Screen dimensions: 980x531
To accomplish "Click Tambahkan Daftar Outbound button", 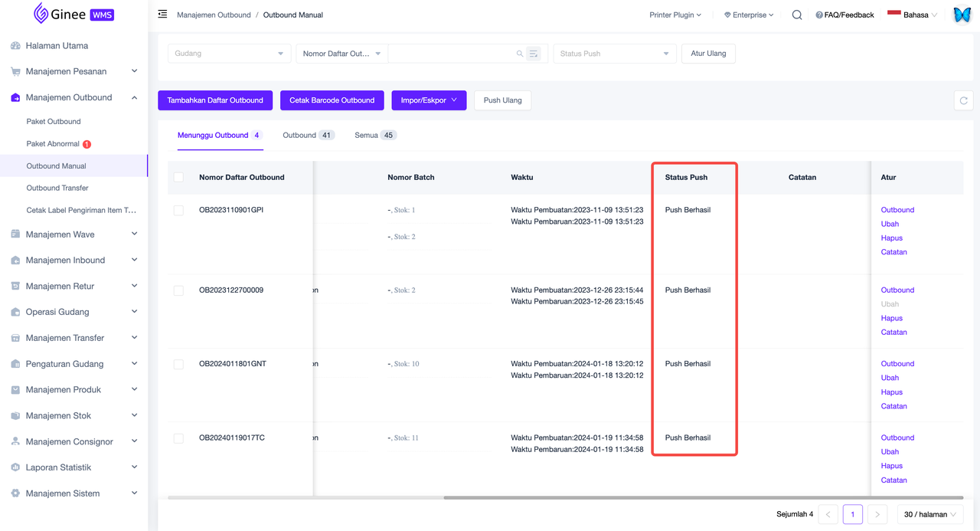I will (215, 100).
